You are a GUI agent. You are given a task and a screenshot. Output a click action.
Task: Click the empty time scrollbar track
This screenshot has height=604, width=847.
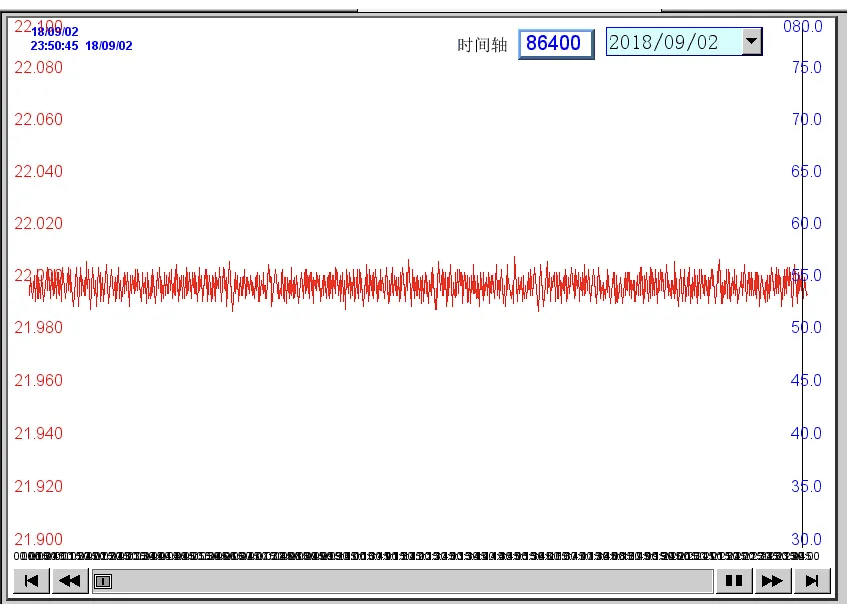[x=400, y=580]
